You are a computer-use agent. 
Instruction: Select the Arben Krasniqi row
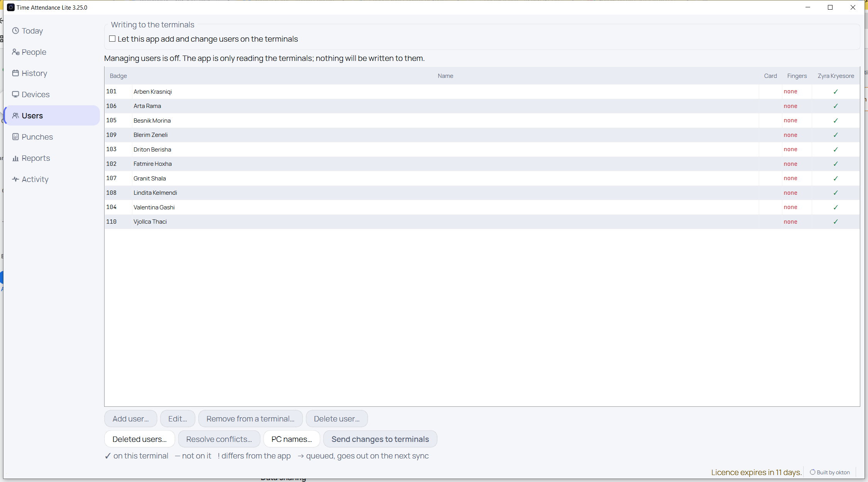(482, 91)
